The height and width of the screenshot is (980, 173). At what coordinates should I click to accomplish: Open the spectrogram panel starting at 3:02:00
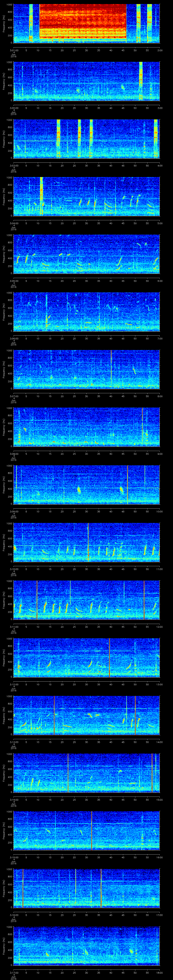pyautogui.click(x=87, y=81)
